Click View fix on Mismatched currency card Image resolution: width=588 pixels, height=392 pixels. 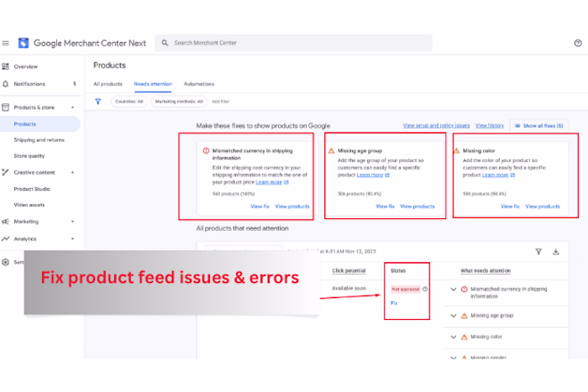pos(260,206)
